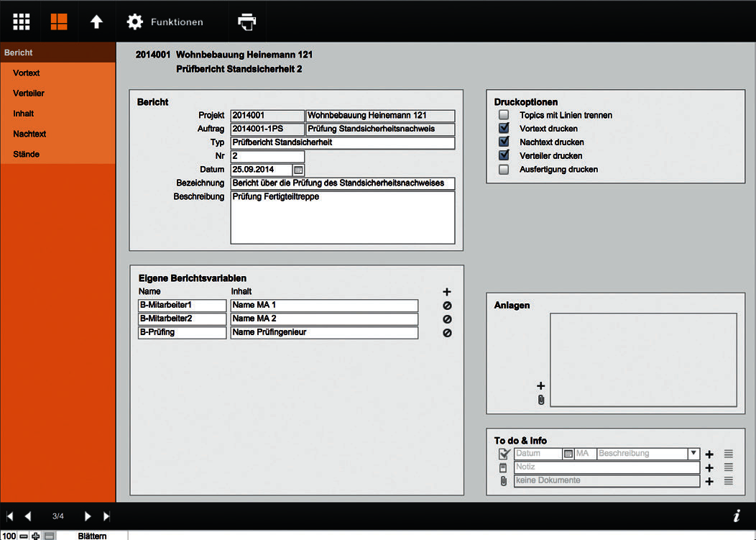Go to the next record arrow

[87, 516]
